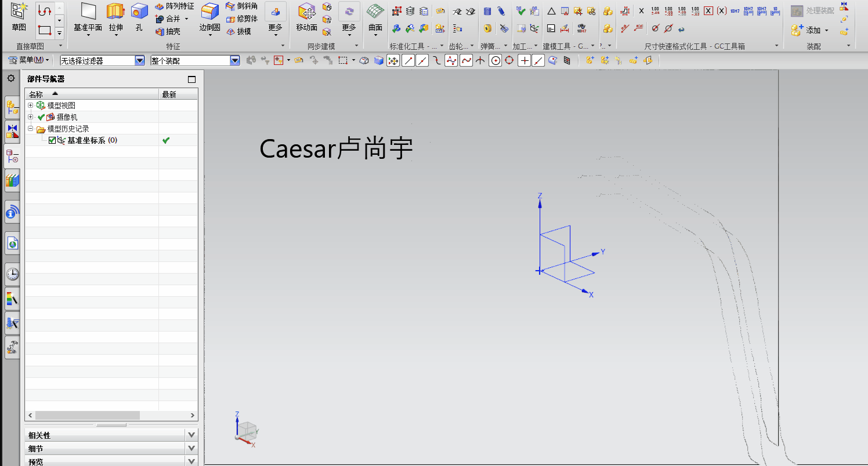Click the 曲面 (Surface) icon
The image size is (868, 466).
point(375,11)
